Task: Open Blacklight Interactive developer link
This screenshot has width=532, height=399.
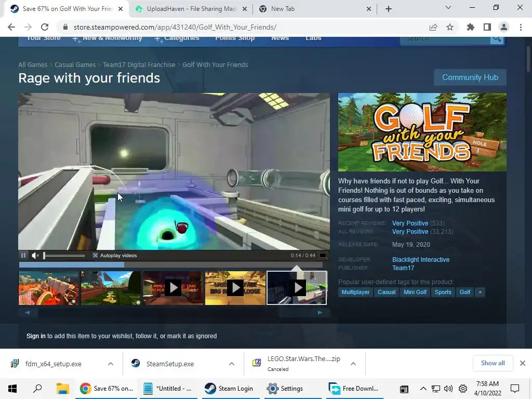Action: click(x=420, y=260)
